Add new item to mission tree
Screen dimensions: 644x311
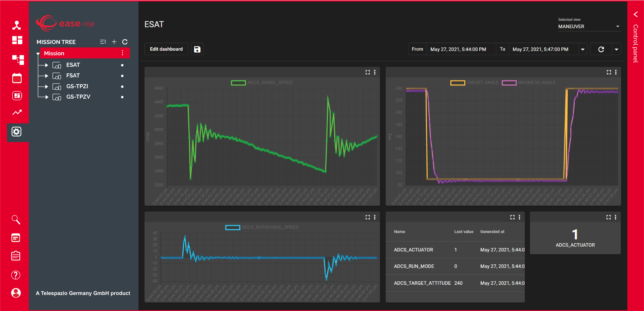[114, 42]
